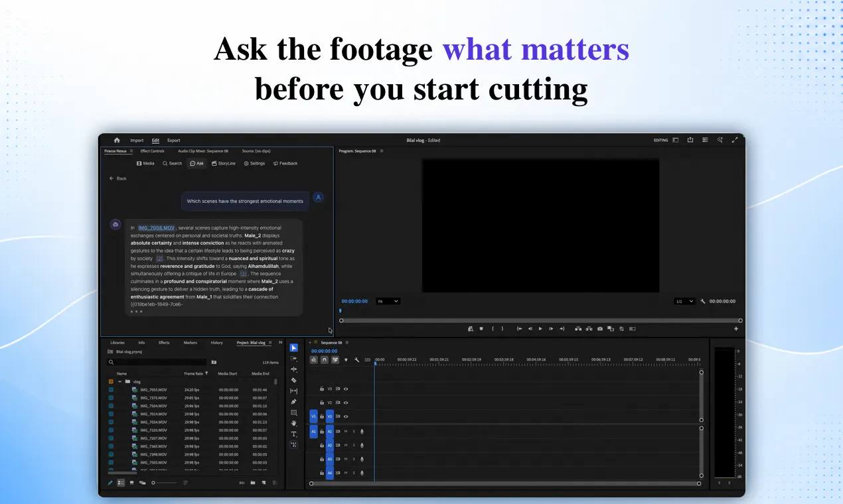Select the Razor tool
The image size is (843, 504).
pos(294,380)
